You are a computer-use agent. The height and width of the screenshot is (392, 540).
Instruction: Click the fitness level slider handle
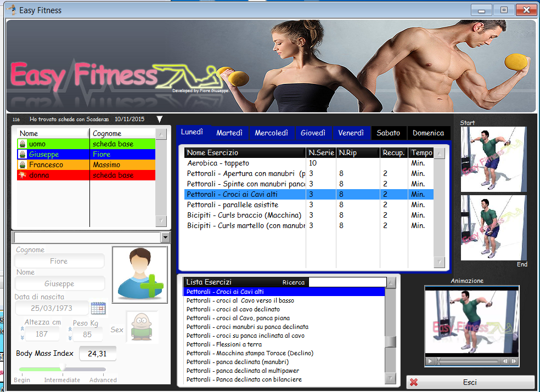[x=63, y=368]
